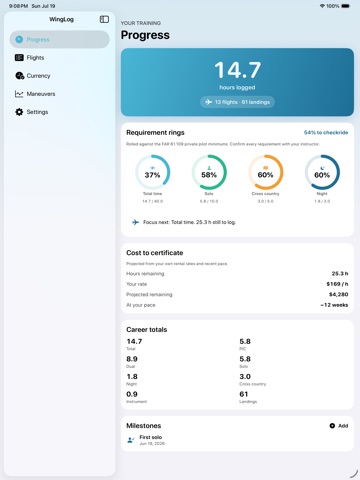Open the Settings gear icon
Screen dimensions: 360x480
coord(19,112)
